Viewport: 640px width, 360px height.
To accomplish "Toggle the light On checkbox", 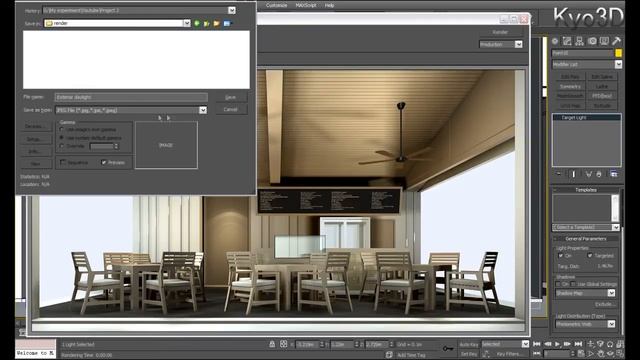I will click(x=560, y=256).
